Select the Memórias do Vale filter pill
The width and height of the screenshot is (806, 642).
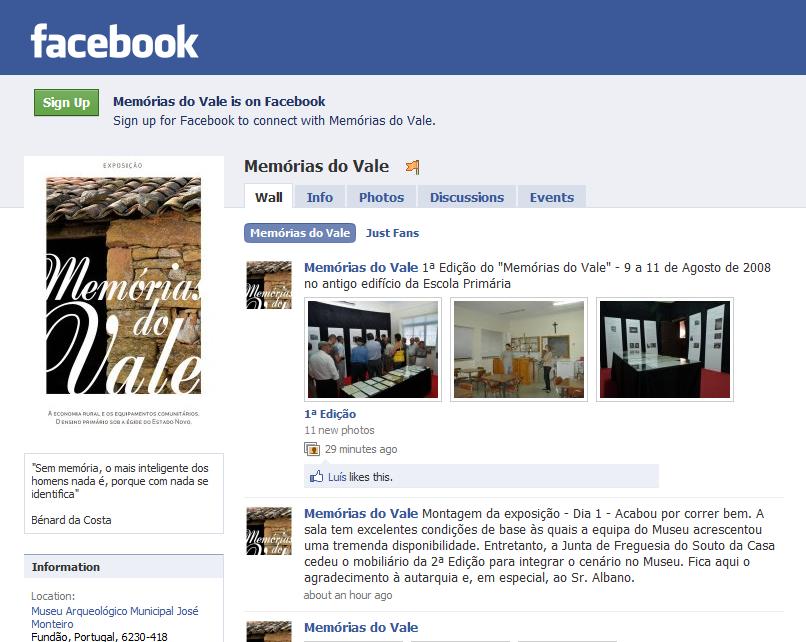[300, 233]
